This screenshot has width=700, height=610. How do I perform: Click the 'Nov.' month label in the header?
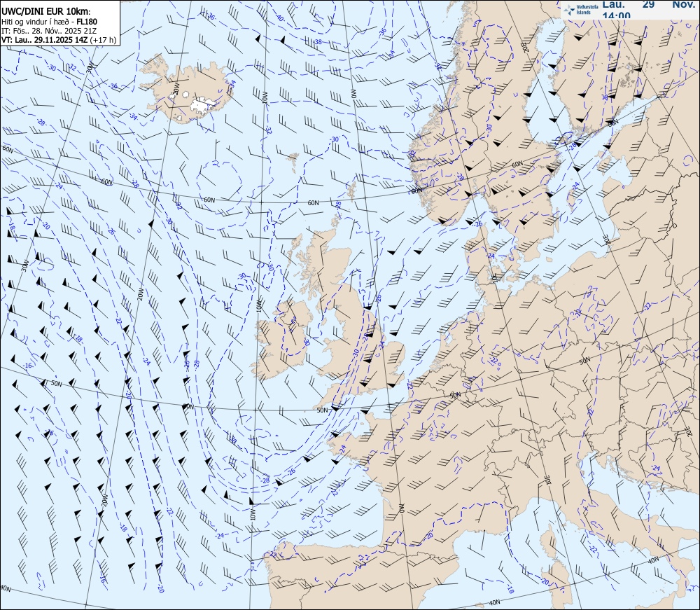tap(683, 4)
